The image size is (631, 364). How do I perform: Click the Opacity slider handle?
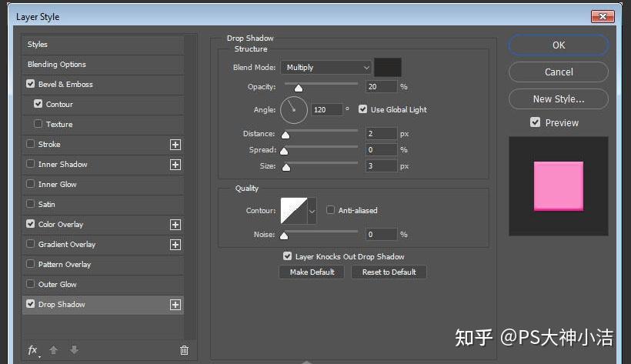299,88
